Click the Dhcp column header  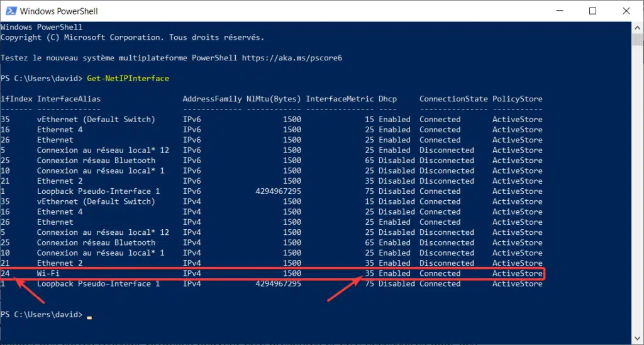[x=387, y=99]
